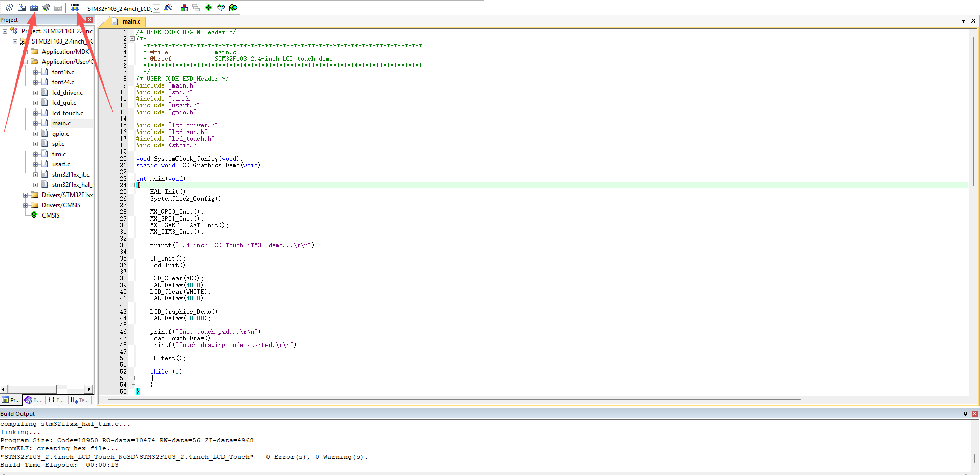980x475 pixels.
Task: Select spi.c in project tree
Action: point(58,144)
